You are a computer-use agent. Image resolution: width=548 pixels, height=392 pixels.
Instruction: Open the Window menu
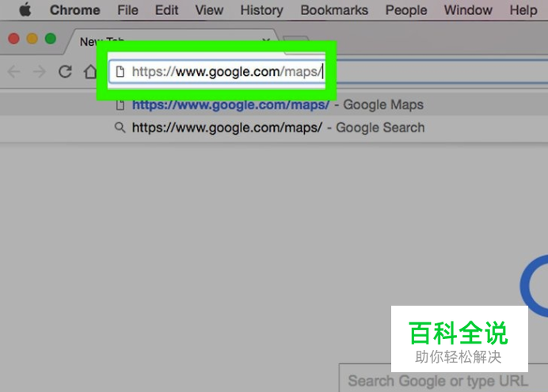click(x=468, y=10)
